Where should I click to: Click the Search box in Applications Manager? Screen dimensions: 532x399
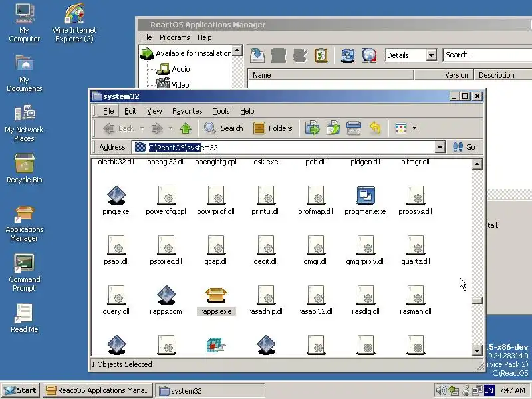click(487, 55)
